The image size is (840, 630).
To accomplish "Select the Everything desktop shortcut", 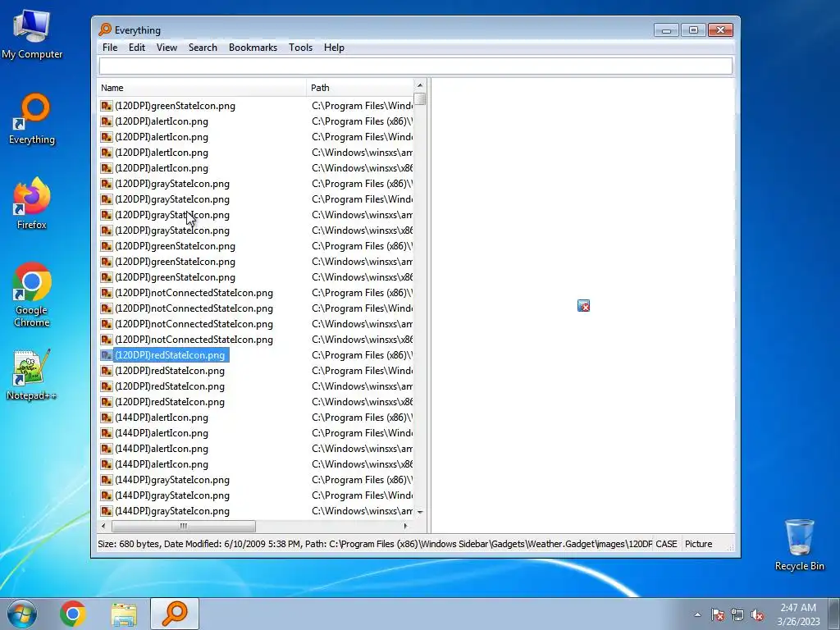I will click(32, 120).
